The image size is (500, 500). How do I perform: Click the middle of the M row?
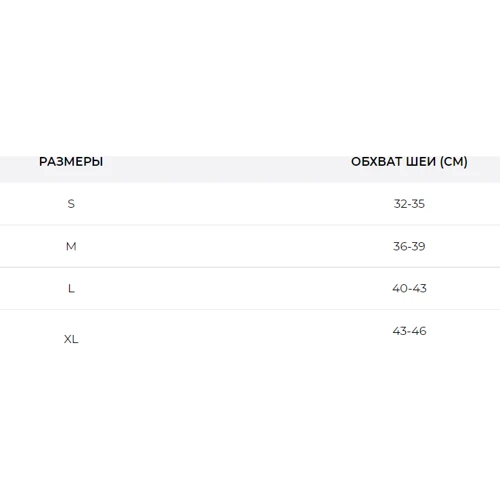pos(250,246)
